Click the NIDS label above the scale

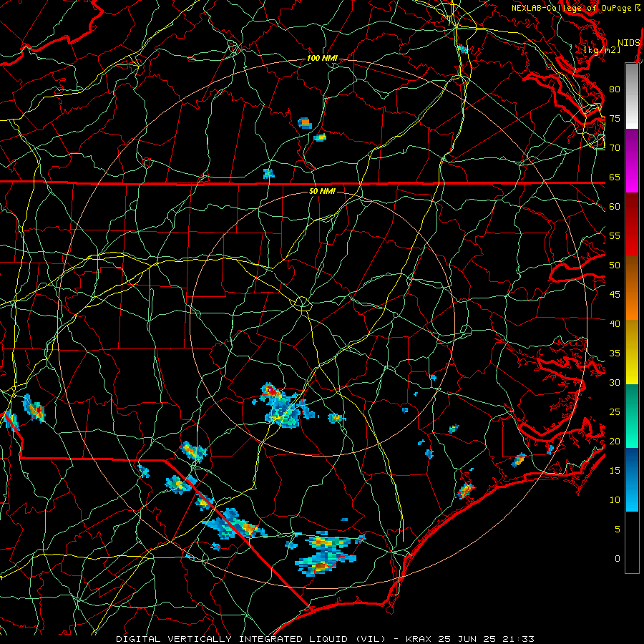tap(629, 43)
